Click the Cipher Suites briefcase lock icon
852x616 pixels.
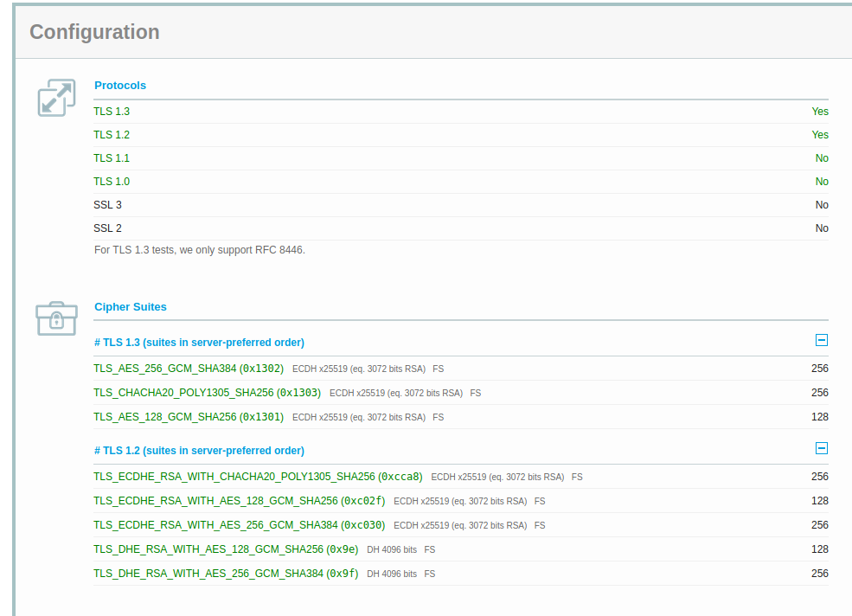(56, 318)
